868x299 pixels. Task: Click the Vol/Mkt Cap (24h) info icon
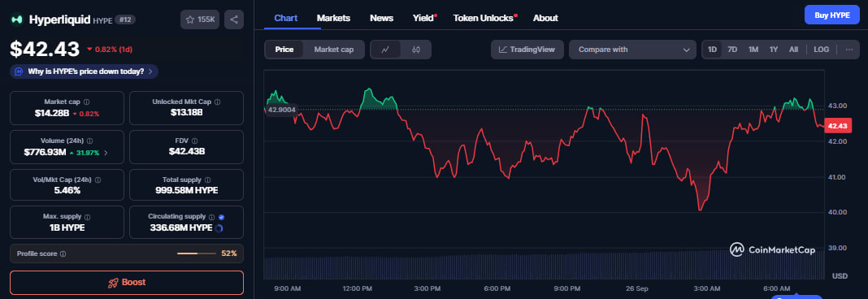click(98, 180)
